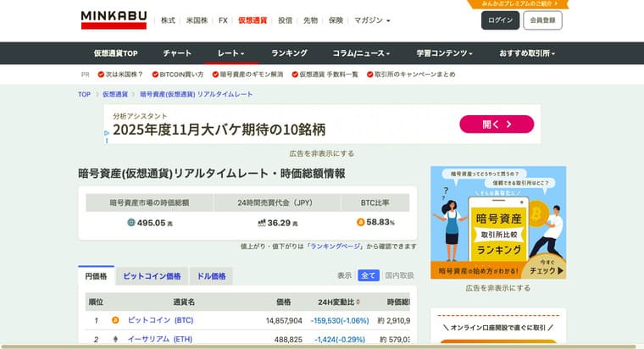This screenshot has width=644, height=349.
Task: Open チャート in nav bar
Action: pyautogui.click(x=177, y=53)
